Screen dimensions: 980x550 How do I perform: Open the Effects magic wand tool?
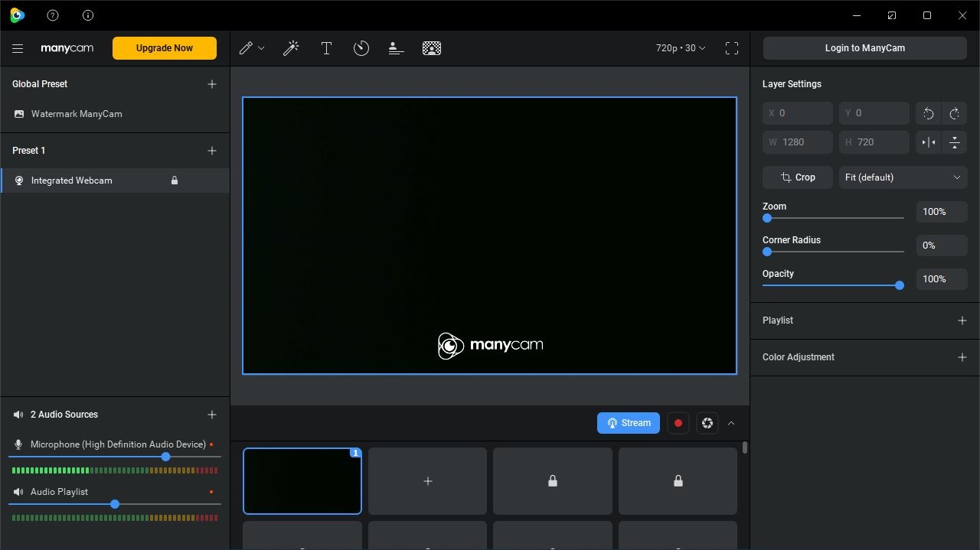pyautogui.click(x=291, y=48)
